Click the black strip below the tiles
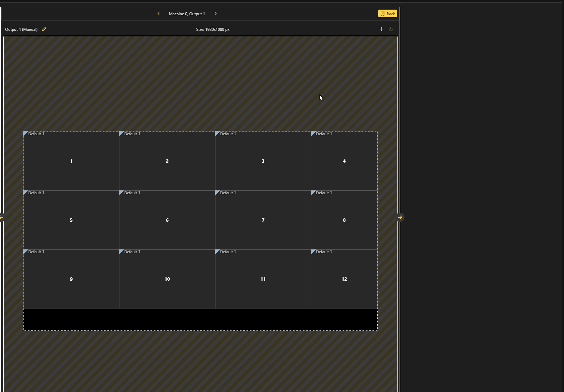Viewport: 564px width, 392px height. (200, 319)
